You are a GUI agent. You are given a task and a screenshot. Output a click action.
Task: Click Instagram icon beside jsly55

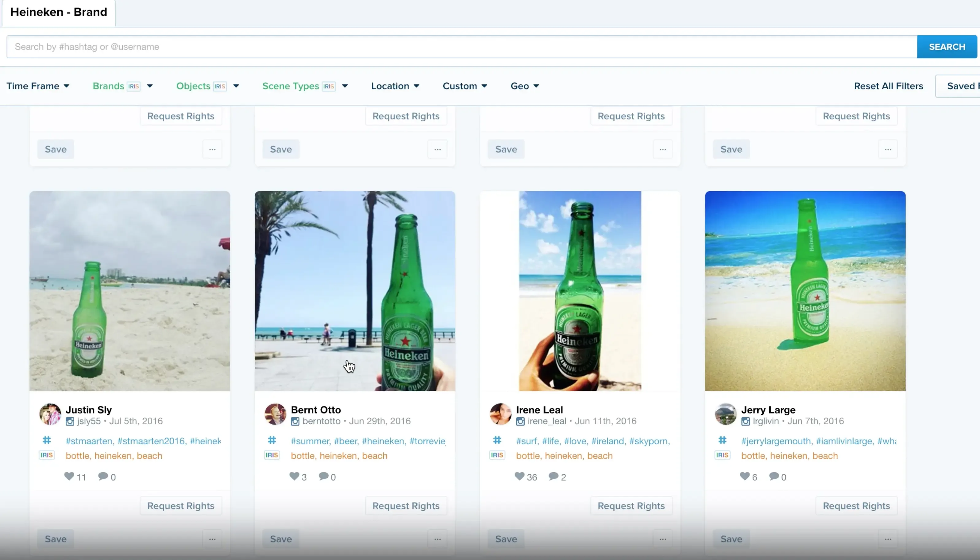coord(70,422)
